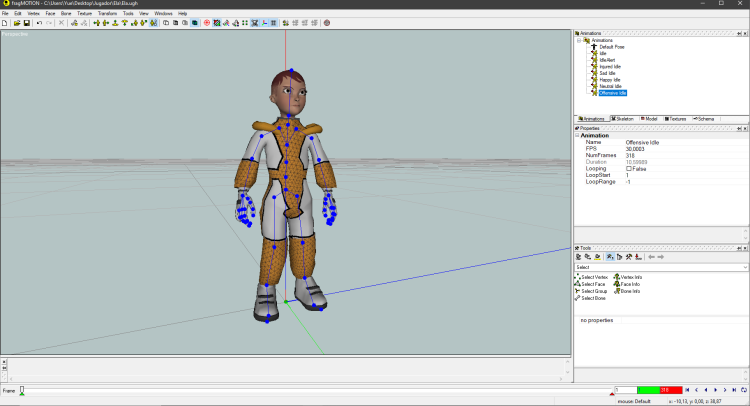The image size is (750, 406).
Task: Select the Select Vertex tool
Action: [594, 276]
